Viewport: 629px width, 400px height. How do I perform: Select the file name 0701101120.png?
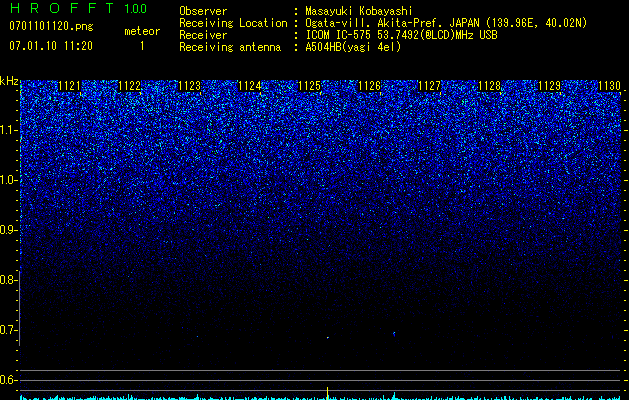point(51,27)
